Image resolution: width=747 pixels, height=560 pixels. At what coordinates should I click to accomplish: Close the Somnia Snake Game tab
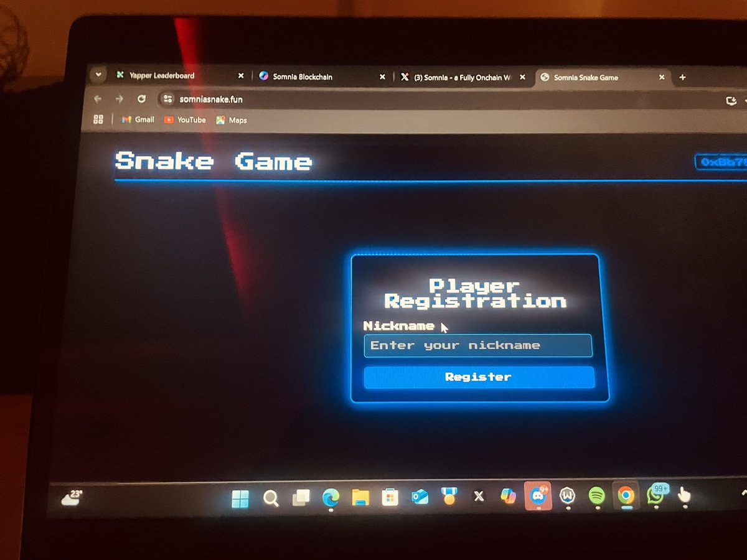(662, 78)
